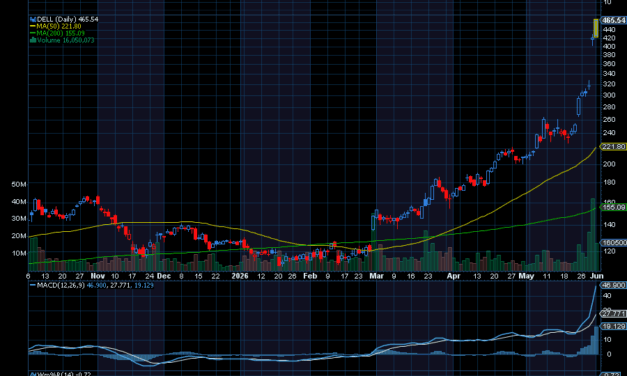Image resolution: width=627 pixels, height=376 pixels.
Task: Click the 360 price axis label
Action: coord(609,64)
